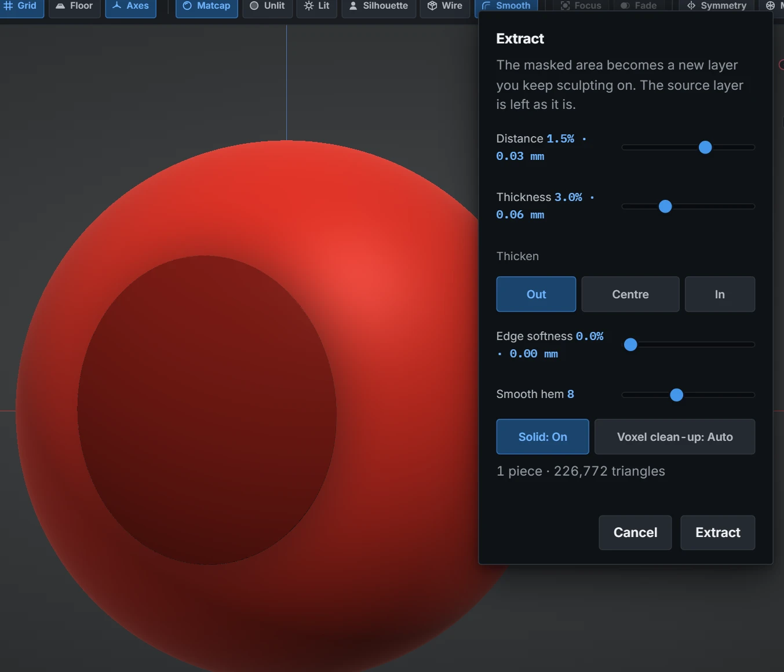Click the dark masked area on the sphere
784x672 pixels.
click(x=207, y=410)
